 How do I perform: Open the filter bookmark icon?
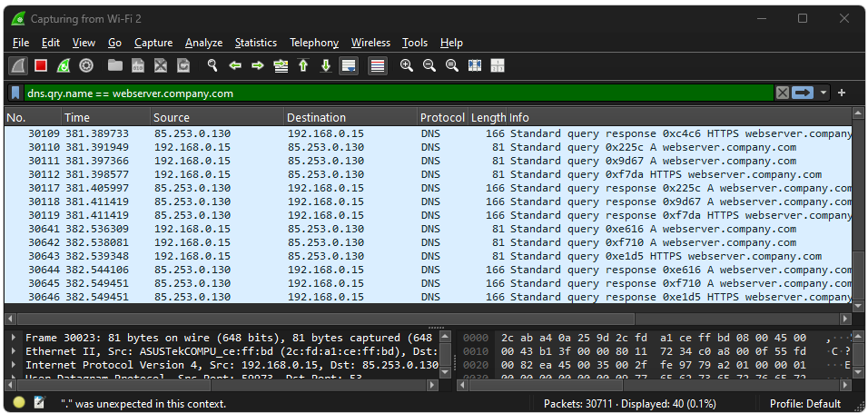[x=15, y=93]
